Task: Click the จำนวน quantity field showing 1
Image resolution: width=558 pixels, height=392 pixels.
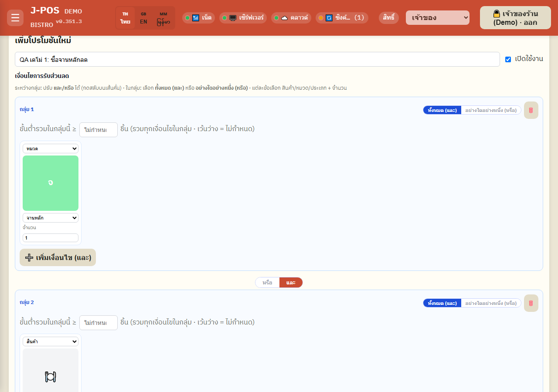Action: [51, 238]
